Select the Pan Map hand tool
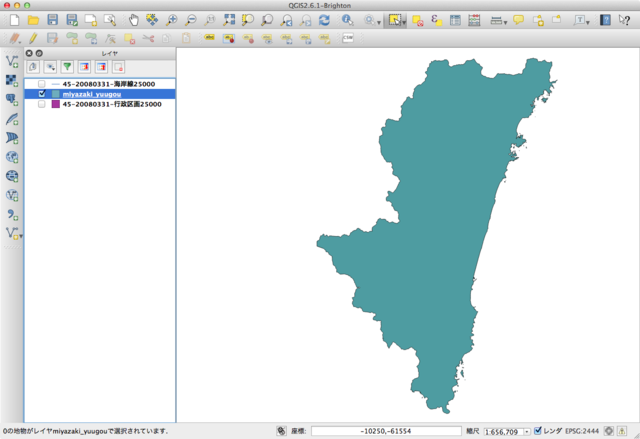 tap(133, 20)
